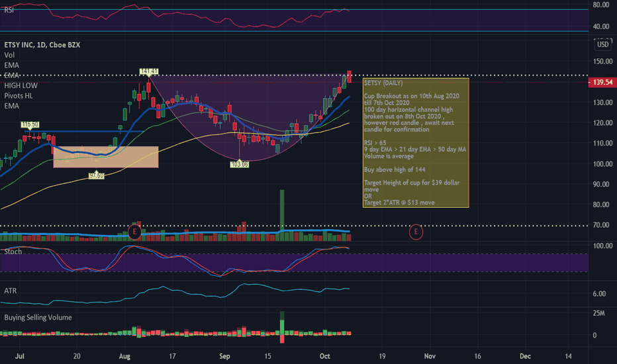Click the 6.00 ATR axis value
Image resolution: width=617 pixels, height=364 pixels.
coord(599,294)
